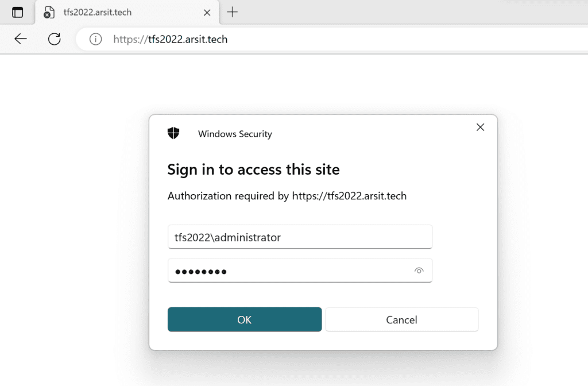This screenshot has height=386, width=588.
Task: Click the broken page favicon on the tab
Action: coord(49,11)
